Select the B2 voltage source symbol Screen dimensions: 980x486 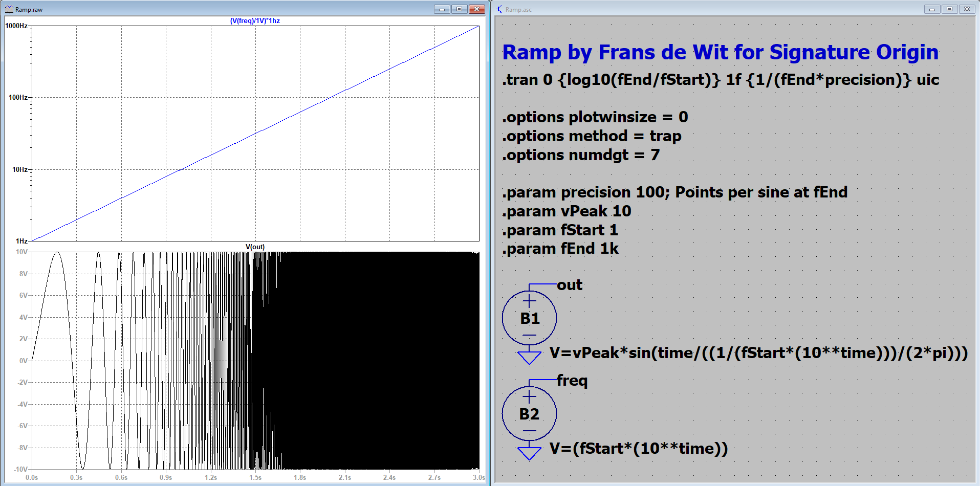coord(529,413)
